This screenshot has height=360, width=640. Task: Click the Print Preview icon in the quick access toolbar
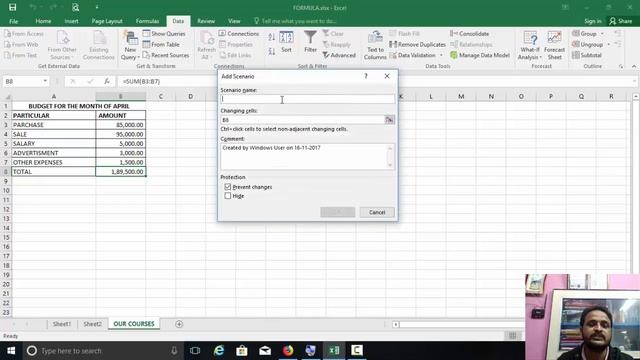click(76, 7)
